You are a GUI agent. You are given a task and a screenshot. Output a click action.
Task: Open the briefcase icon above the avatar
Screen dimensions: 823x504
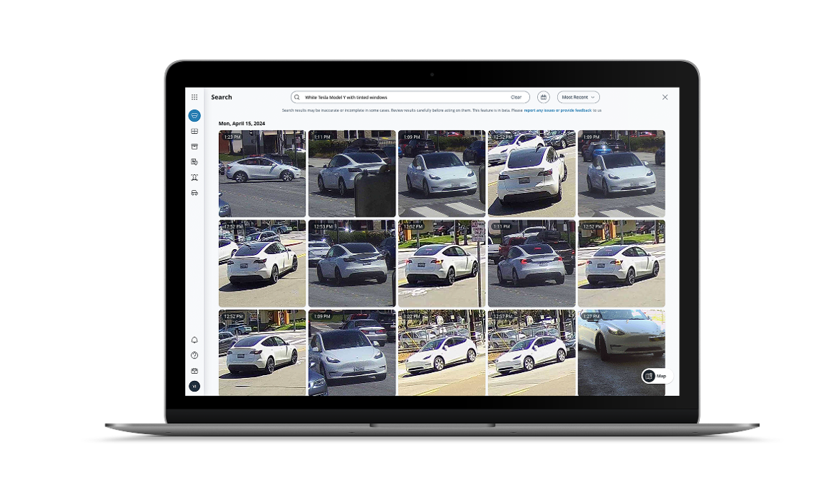coord(194,371)
